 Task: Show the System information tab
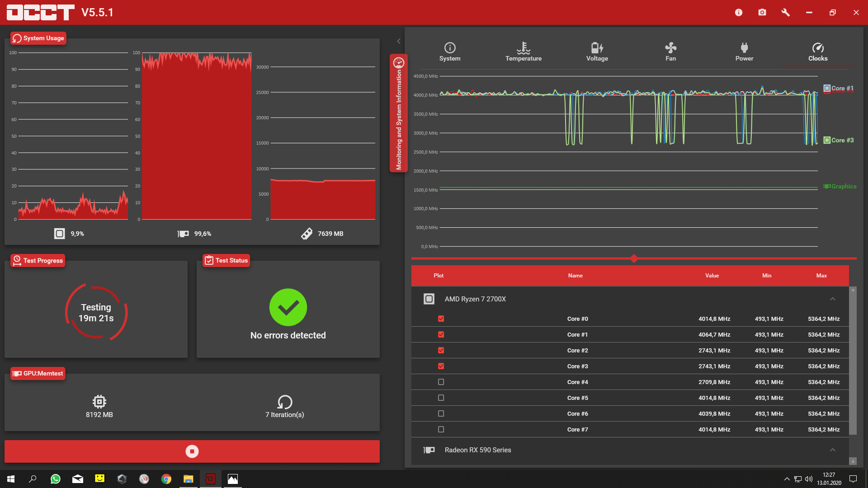[450, 52]
